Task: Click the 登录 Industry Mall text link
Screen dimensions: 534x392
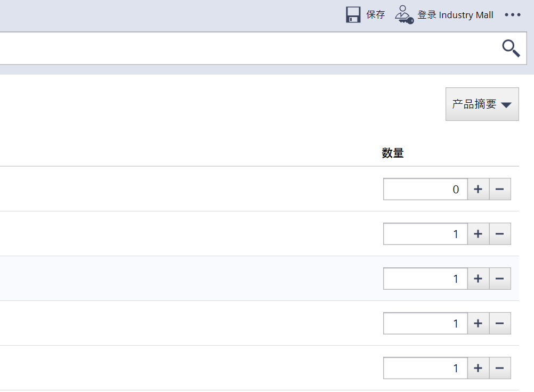Action: [x=455, y=15]
